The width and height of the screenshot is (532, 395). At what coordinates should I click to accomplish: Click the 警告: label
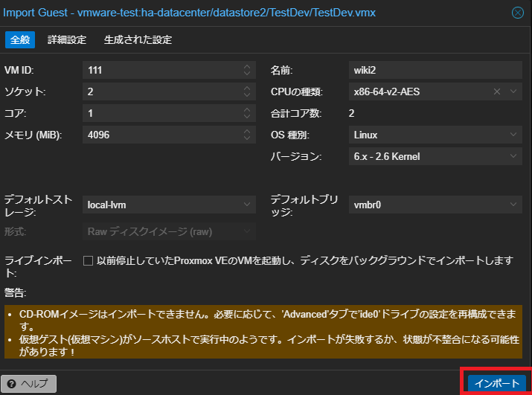pyautogui.click(x=16, y=293)
